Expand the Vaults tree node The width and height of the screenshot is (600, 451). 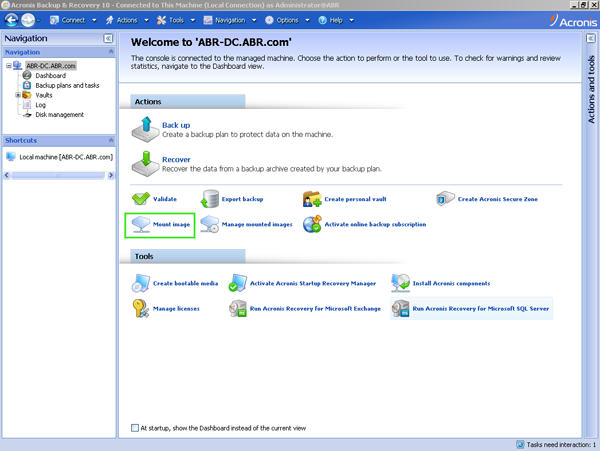[x=18, y=95]
